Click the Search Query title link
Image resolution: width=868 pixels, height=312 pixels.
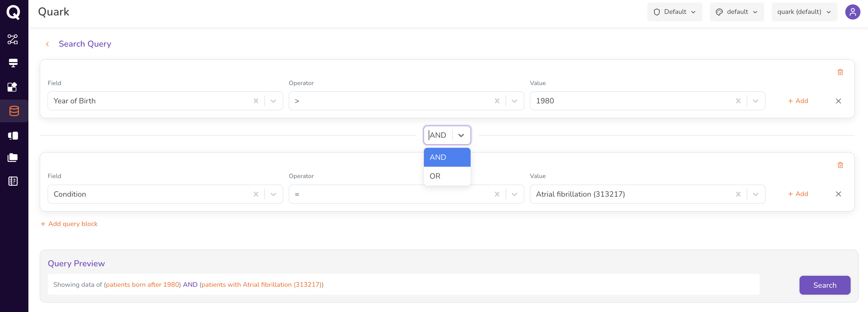tap(85, 44)
